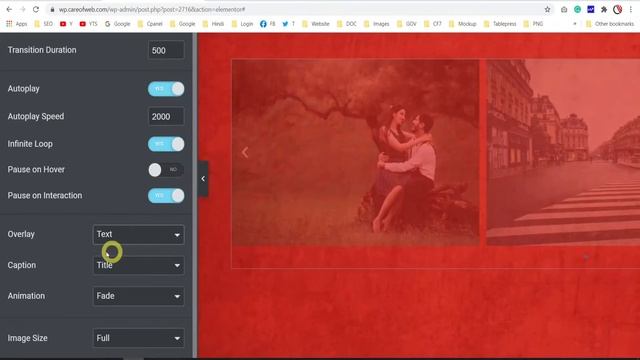Click the carousel previous slide arrow
The width and height of the screenshot is (640, 360).
pos(245,152)
